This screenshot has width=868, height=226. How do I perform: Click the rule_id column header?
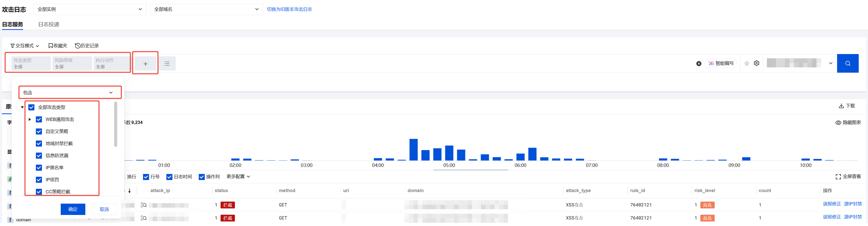(x=637, y=191)
